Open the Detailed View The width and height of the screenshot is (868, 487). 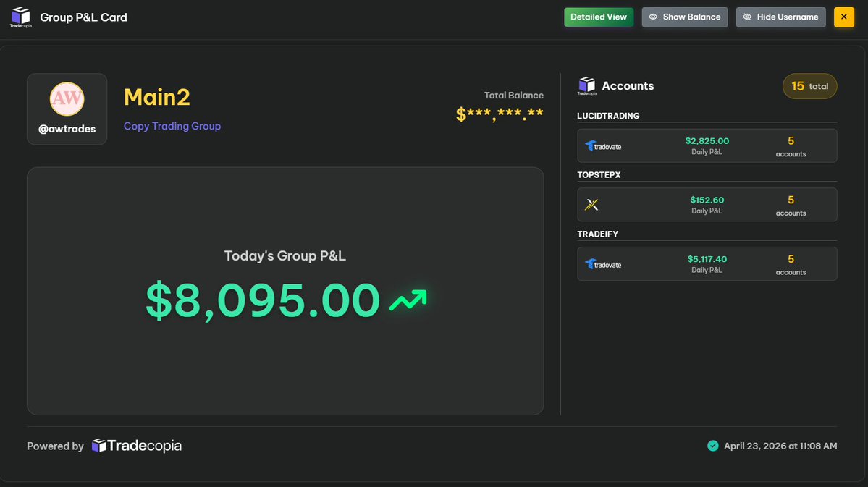[x=599, y=17]
